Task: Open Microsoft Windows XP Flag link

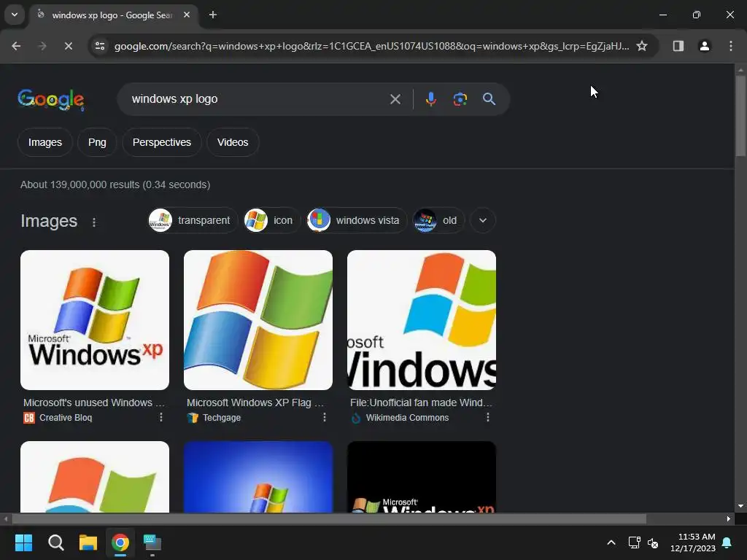Action: (255, 402)
